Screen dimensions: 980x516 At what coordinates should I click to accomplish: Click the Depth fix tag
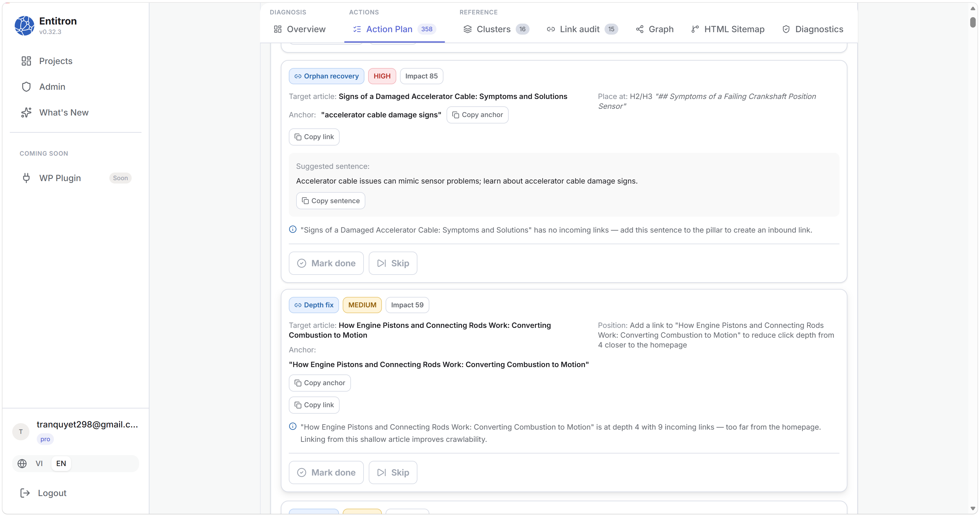click(x=314, y=305)
